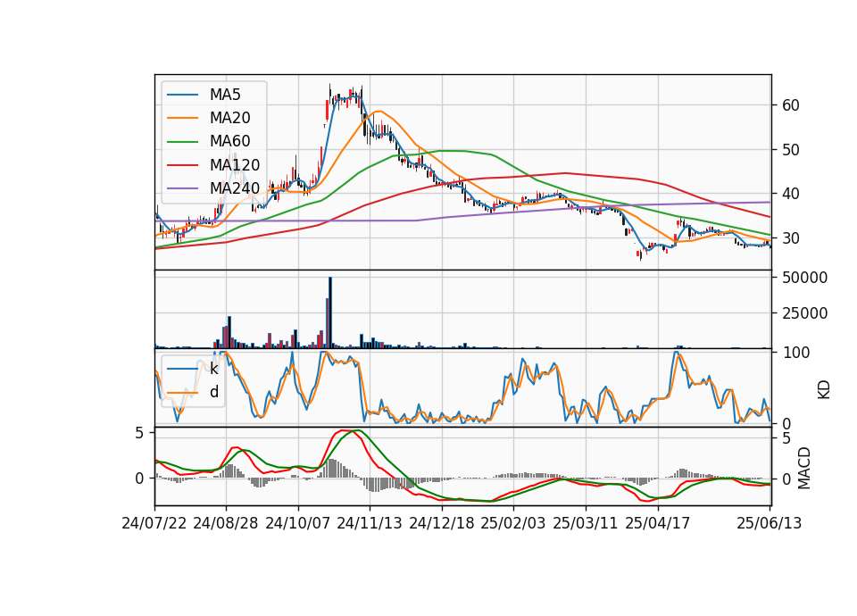The width and height of the screenshot is (857, 616).
Task: Click the KD axis title label
Action: [824, 389]
